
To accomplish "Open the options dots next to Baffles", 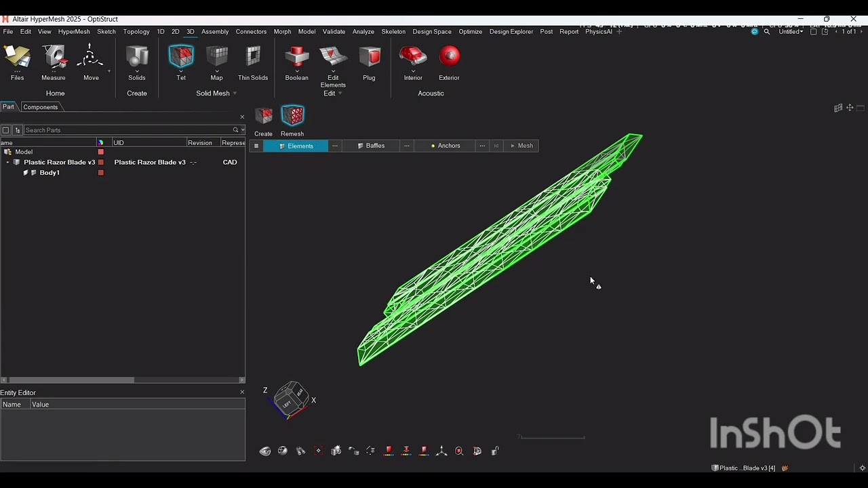I will [407, 146].
